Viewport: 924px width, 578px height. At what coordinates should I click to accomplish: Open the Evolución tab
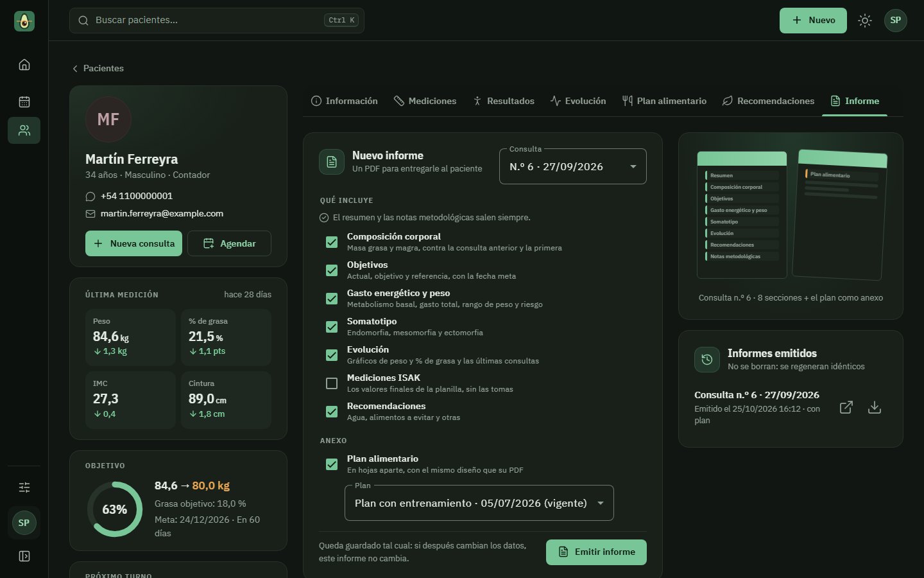click(578, 101)
